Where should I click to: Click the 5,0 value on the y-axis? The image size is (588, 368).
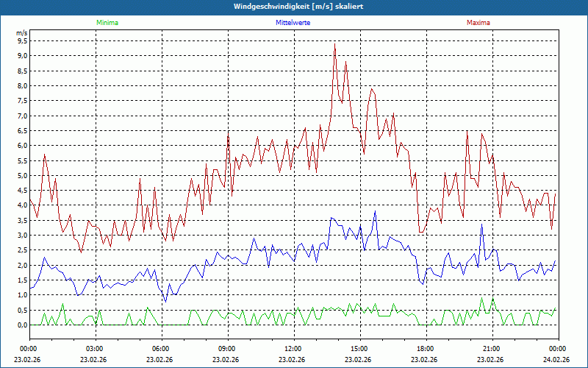tap(22, 176)
